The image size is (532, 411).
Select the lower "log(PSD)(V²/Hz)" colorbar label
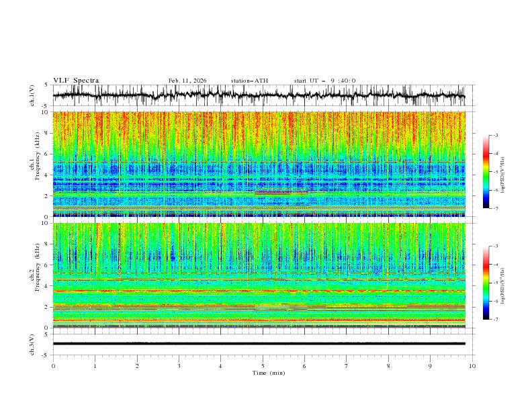[502, 285]
